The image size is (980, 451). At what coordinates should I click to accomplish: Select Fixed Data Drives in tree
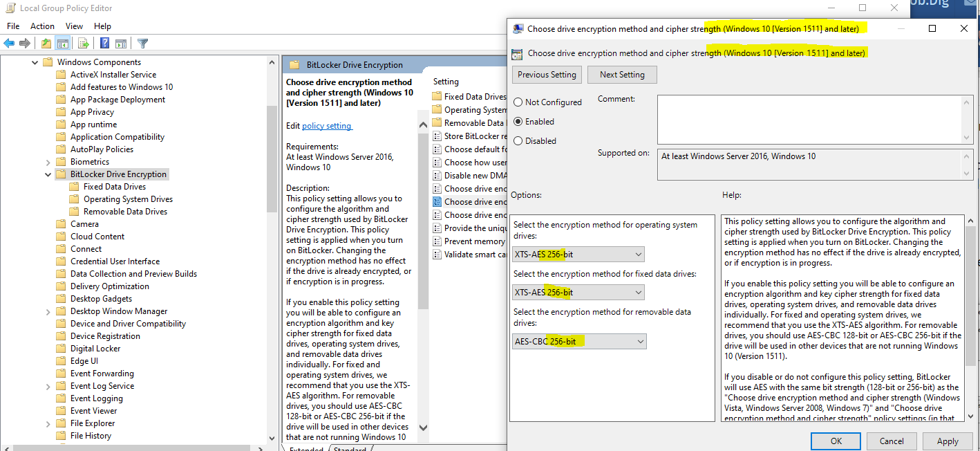(115, 187)
